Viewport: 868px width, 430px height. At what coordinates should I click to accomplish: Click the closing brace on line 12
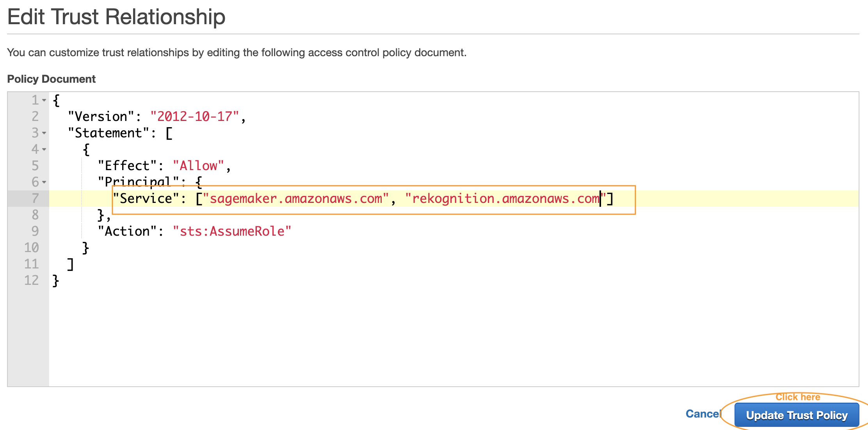tap(56, 281)
